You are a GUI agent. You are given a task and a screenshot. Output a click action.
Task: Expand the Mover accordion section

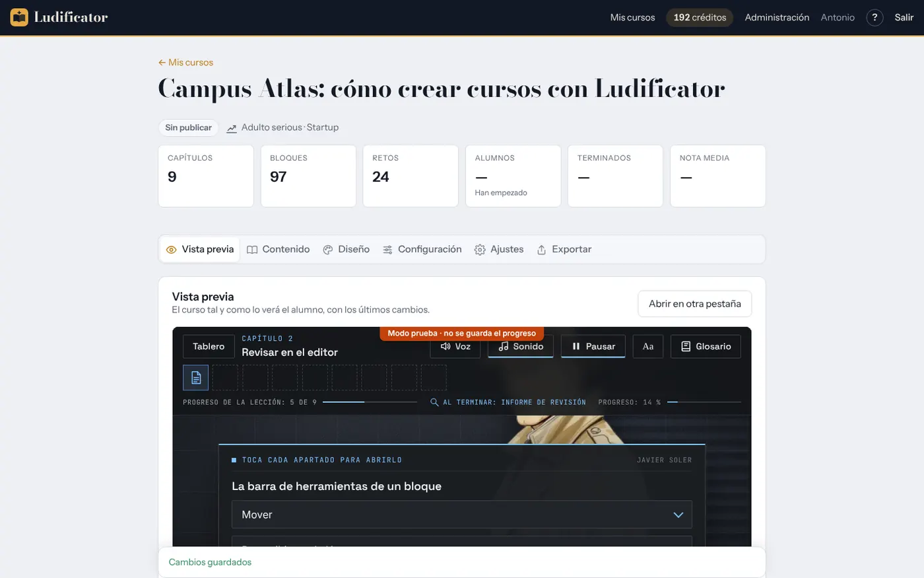461,515
